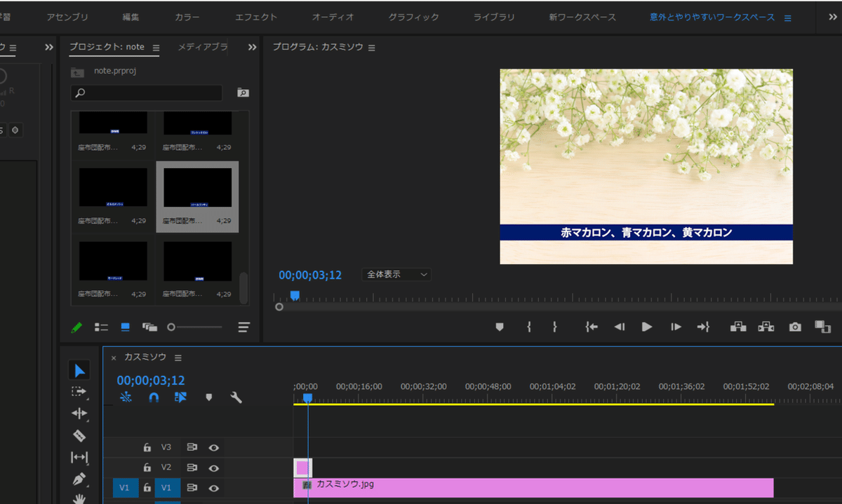This screenshot has width=842, height=504.
Task: Toggle the lock on track V1
Action: [147, 488]
